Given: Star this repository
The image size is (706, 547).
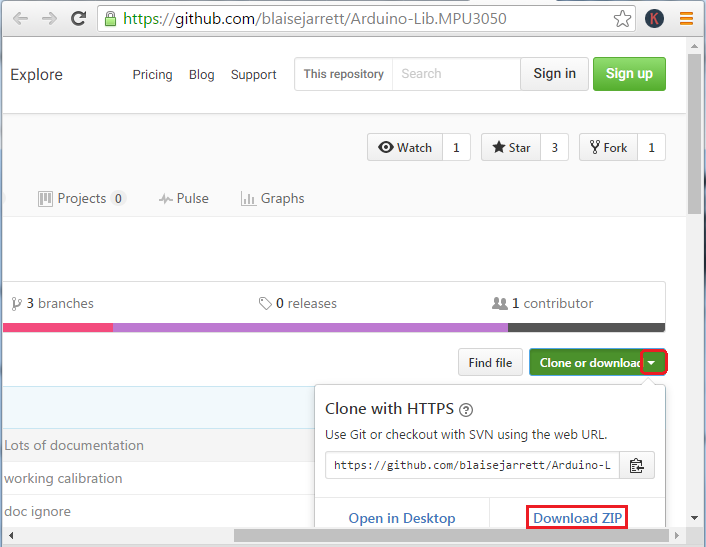Looking at the screenshot, I should click(x=511, y=147).
